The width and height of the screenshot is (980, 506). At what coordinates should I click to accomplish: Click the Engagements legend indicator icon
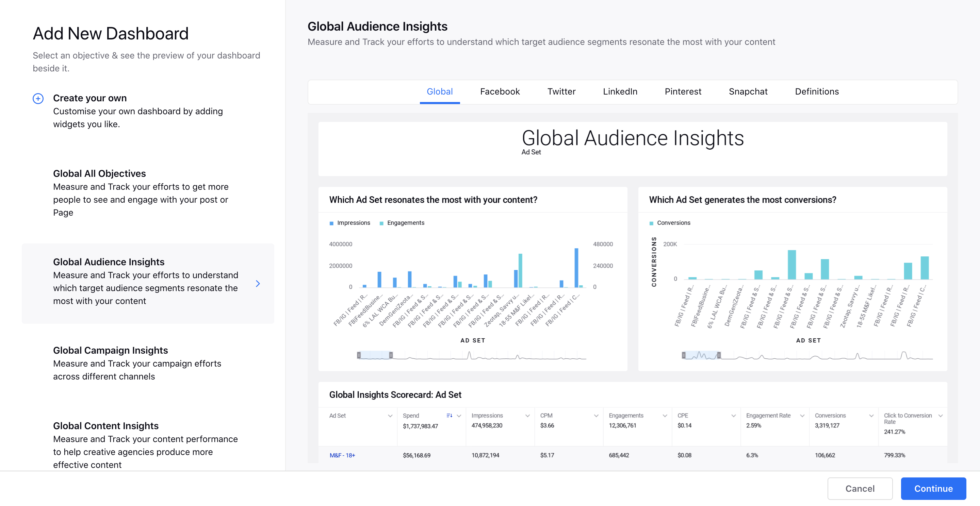tap(382, 223)
